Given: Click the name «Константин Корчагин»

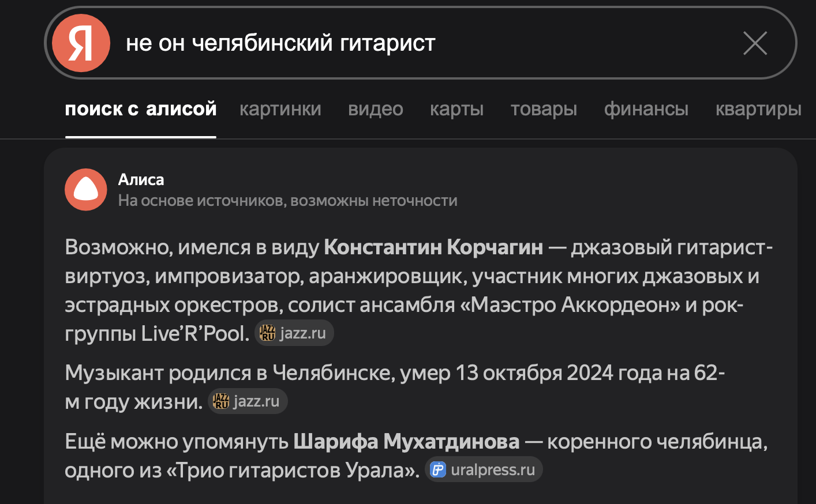Looking at the screenshot, I should 433,247.
